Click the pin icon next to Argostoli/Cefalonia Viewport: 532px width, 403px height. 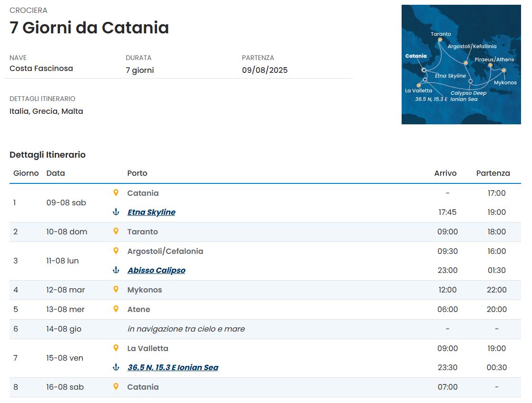[x=116, y=251]
